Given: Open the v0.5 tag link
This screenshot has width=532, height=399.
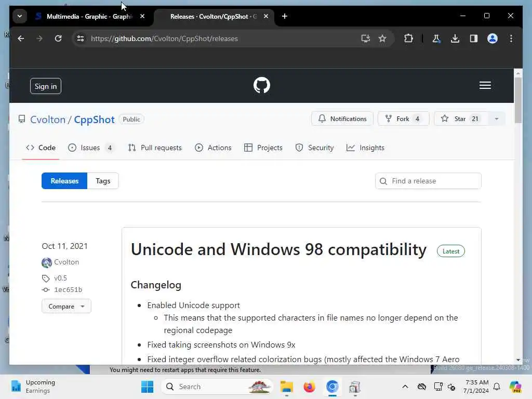Looking at the screenshot, I should (60, 278).
